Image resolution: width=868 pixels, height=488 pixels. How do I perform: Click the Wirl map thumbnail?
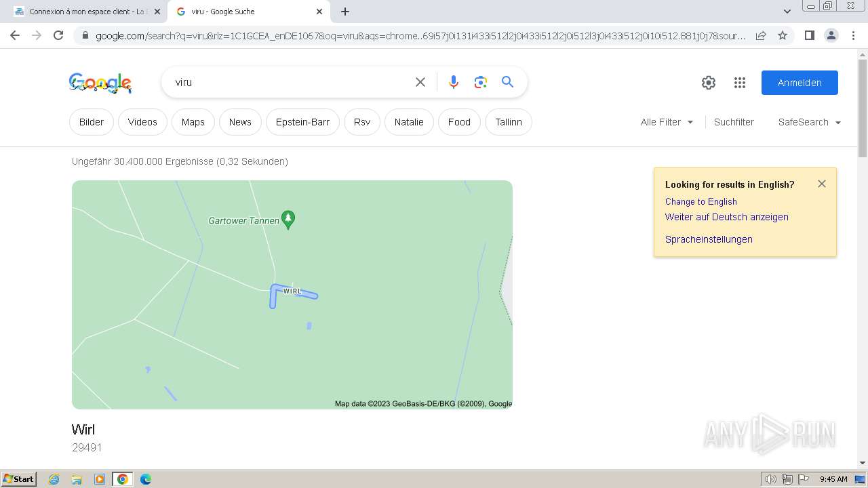(292, 295)
